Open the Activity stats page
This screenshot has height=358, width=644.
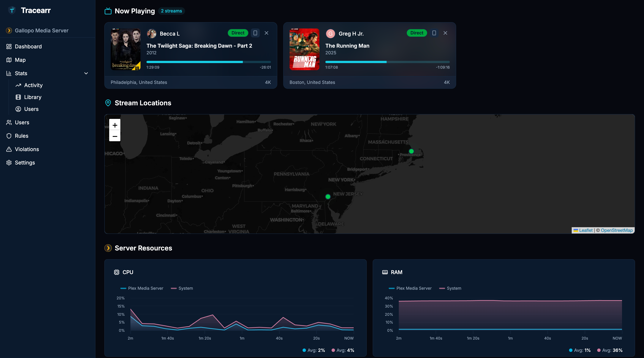click(33, 85)
